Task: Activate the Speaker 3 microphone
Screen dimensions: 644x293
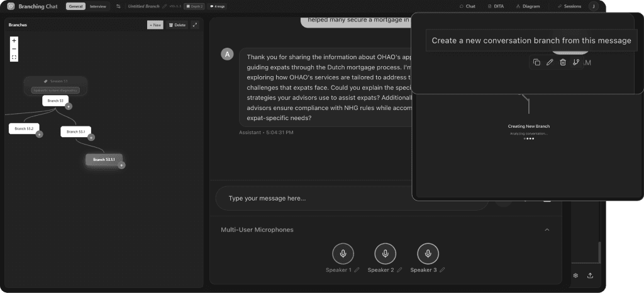Action: [428, 253]
